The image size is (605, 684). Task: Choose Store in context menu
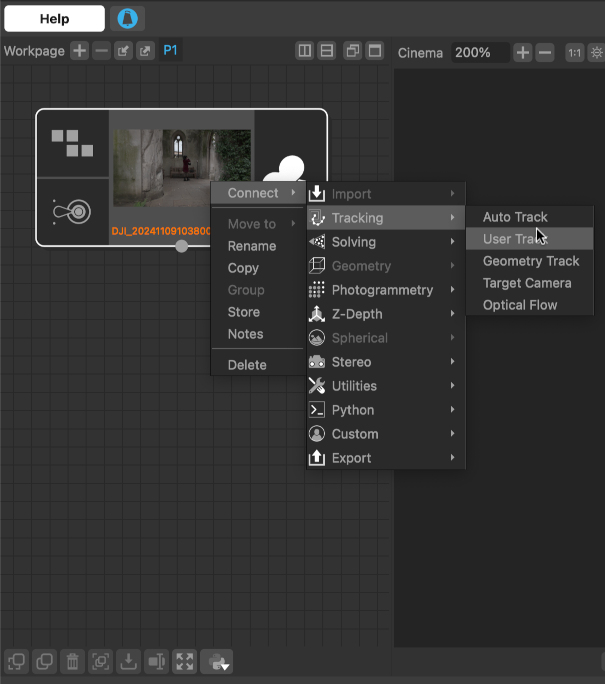point(258,312)
